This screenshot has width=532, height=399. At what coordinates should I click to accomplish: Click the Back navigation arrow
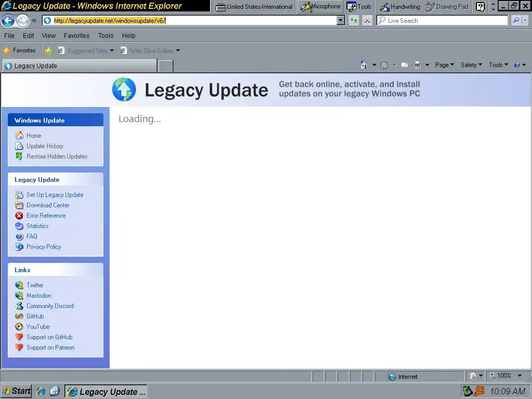click(x=8, y=21)
